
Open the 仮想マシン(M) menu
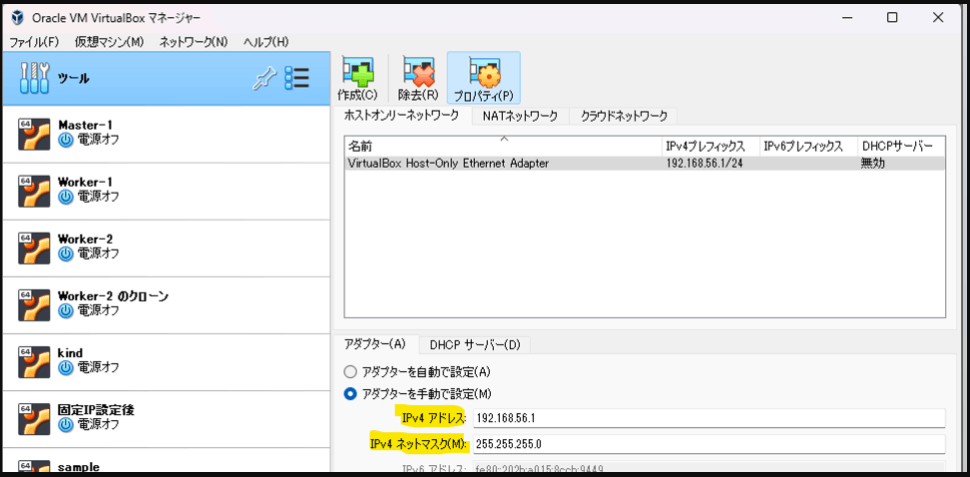point(109,42)
